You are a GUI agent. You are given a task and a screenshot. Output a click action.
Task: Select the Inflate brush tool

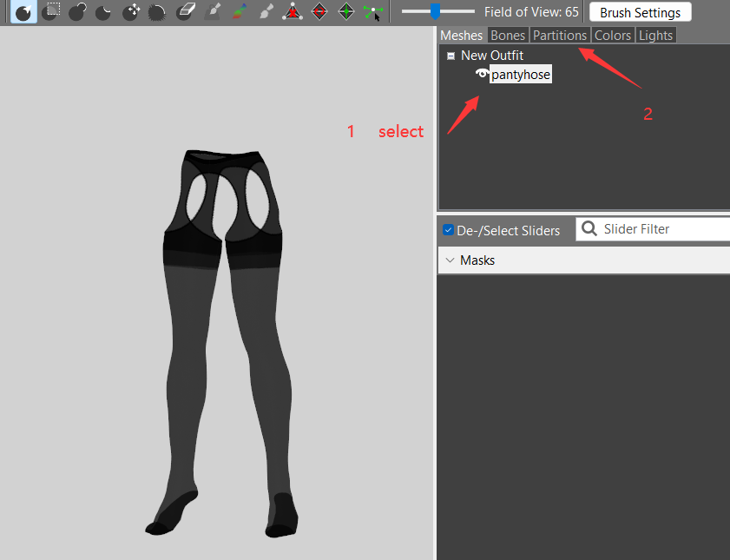coord(76,11)
